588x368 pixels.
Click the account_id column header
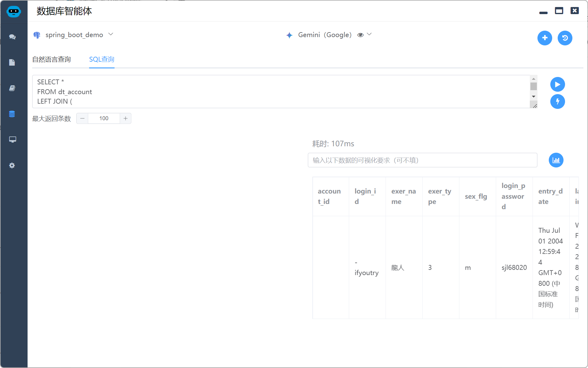click(331, 197)
